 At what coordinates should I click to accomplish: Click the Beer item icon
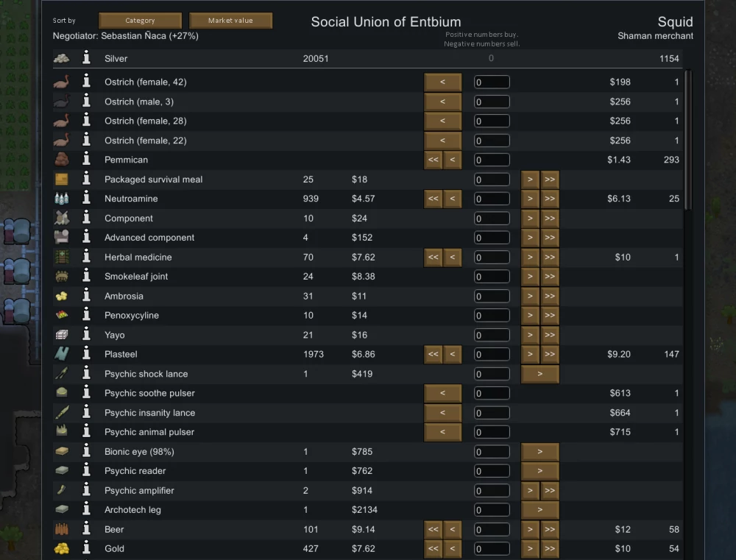(62, 529)
